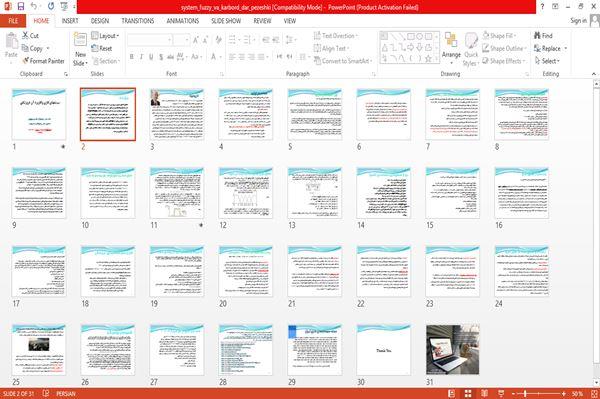
Task: Toggle Bold formatting
Action: (131, 57)
